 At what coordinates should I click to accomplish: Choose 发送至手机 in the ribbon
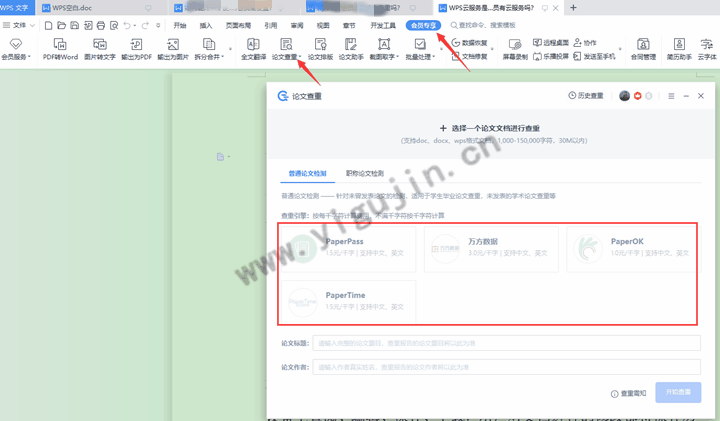(594, 56)
